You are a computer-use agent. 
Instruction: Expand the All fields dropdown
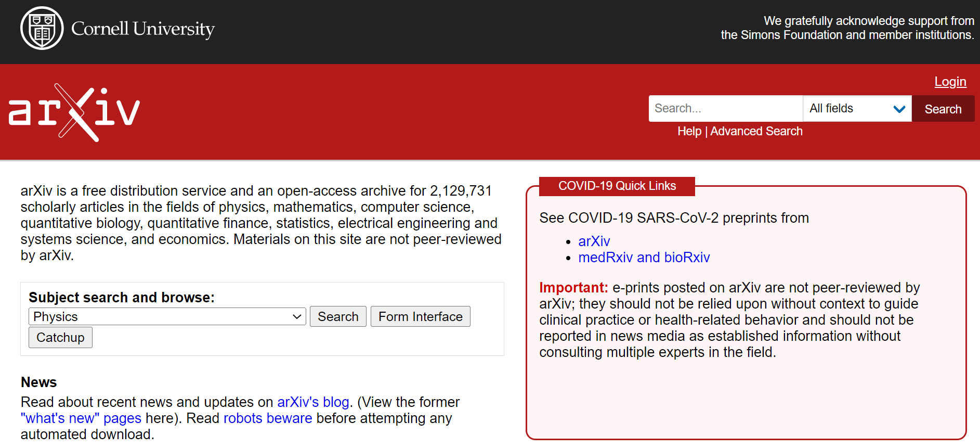click(x=857, y=108)
